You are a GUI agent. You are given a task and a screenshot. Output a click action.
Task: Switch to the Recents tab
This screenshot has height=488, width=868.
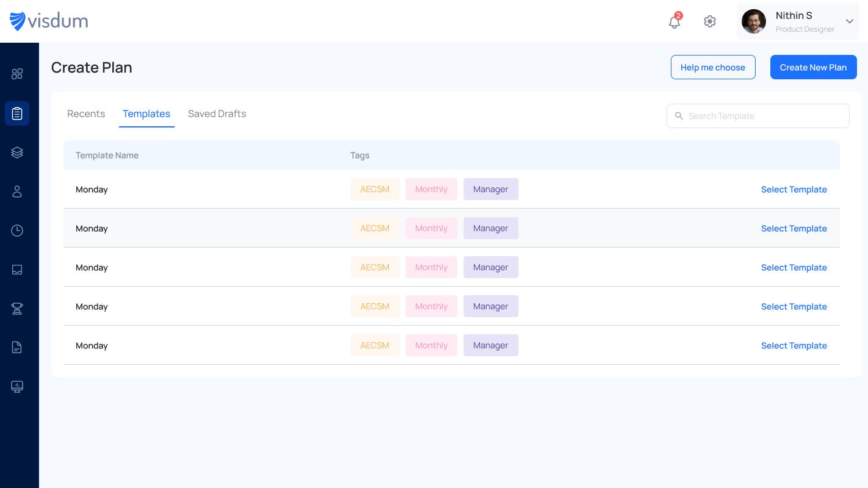point(86,114)
